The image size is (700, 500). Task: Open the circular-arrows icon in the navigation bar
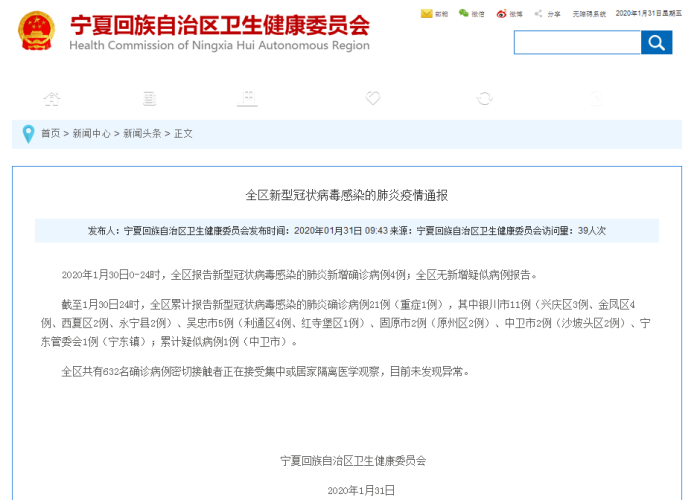point(484,98)
